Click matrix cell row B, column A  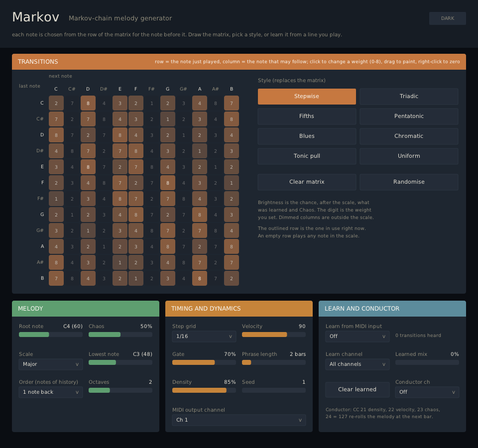(x=200, y=279)
